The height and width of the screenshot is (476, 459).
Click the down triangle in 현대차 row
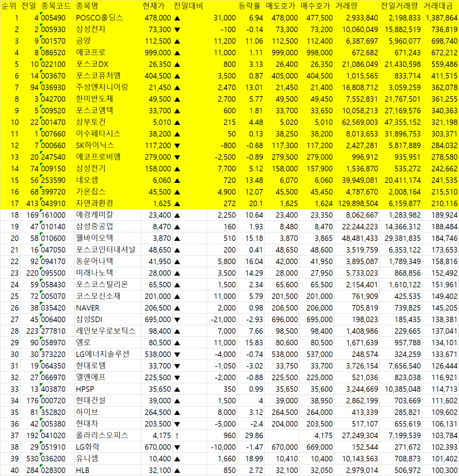177,424
